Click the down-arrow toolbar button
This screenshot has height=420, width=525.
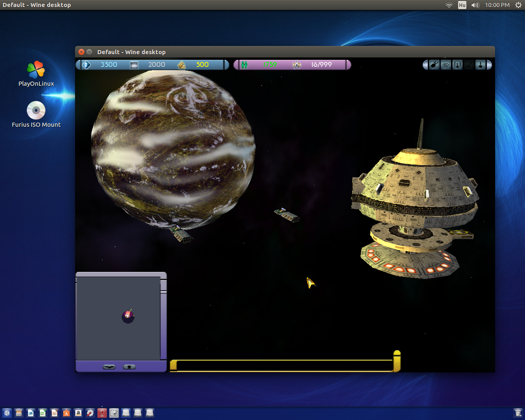(x=480, y=65)
